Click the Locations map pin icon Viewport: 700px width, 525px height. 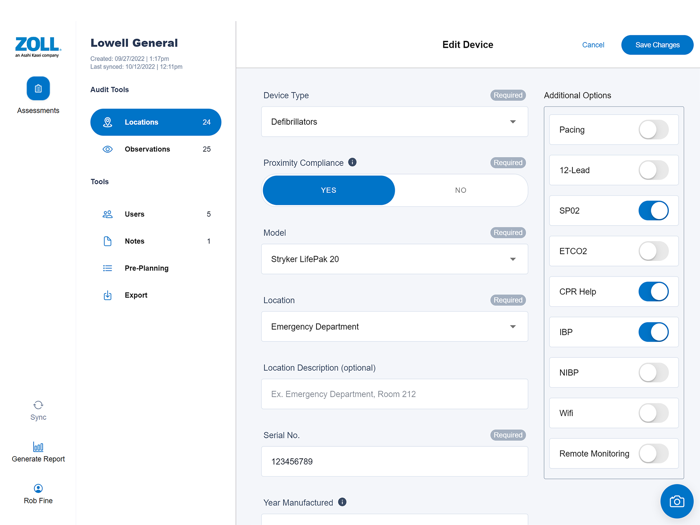pos(108,122)
